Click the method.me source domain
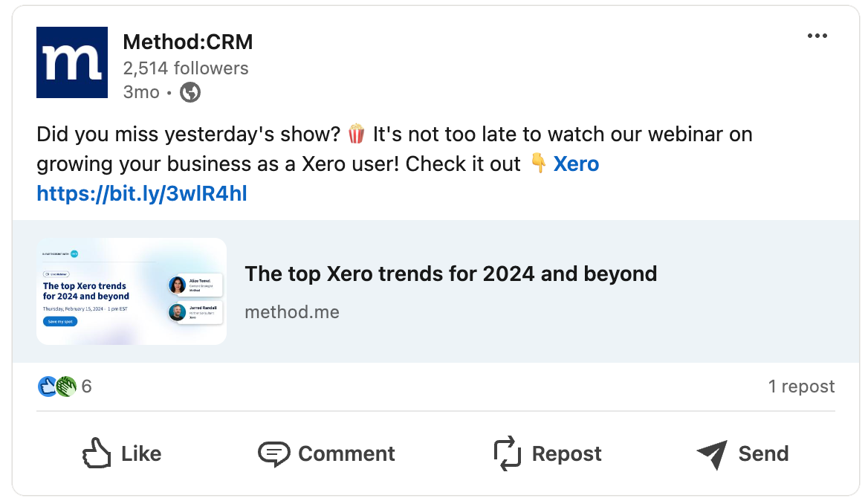 [x=292, y=312]
